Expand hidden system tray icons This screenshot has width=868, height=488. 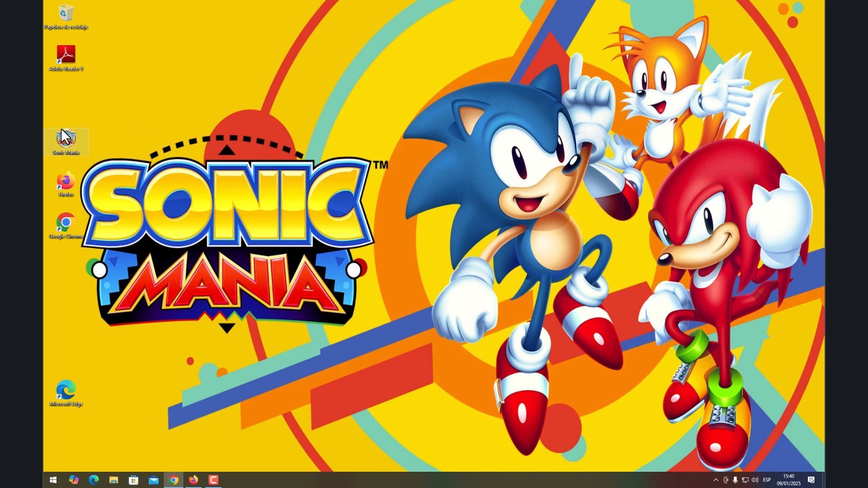tap(716, 480)
